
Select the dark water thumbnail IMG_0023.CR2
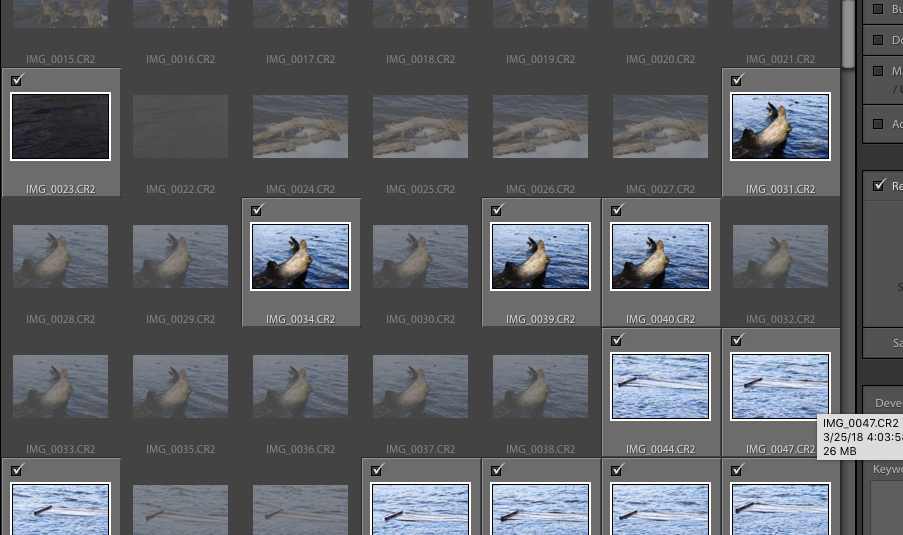(60, 126)
